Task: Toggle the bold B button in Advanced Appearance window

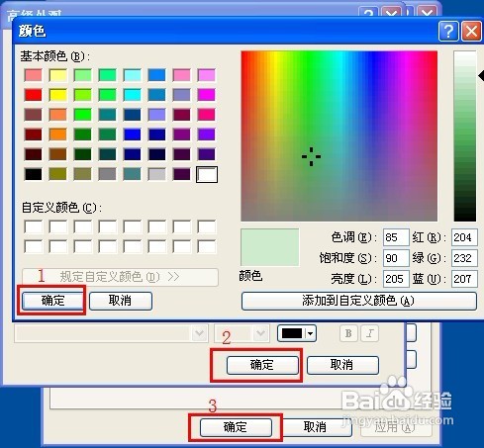Action: point(348,333)
